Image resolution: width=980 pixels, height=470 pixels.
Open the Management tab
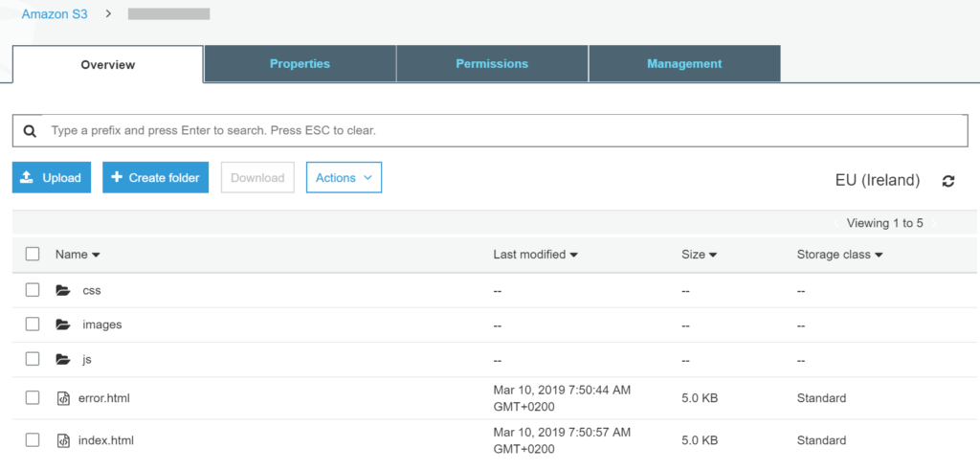684,64
